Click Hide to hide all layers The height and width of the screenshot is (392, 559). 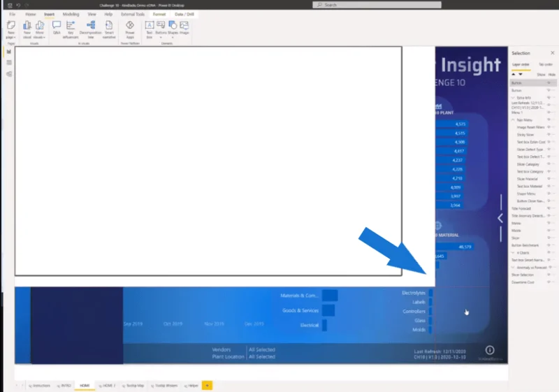[x=552, y=75]
